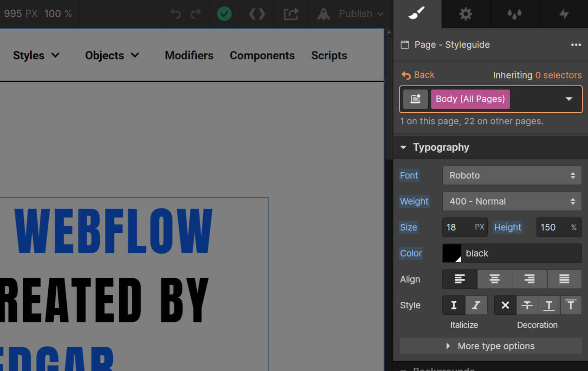Open the Publish dropdown
Screen dimensions: 588x371
[x=362, y=14]
